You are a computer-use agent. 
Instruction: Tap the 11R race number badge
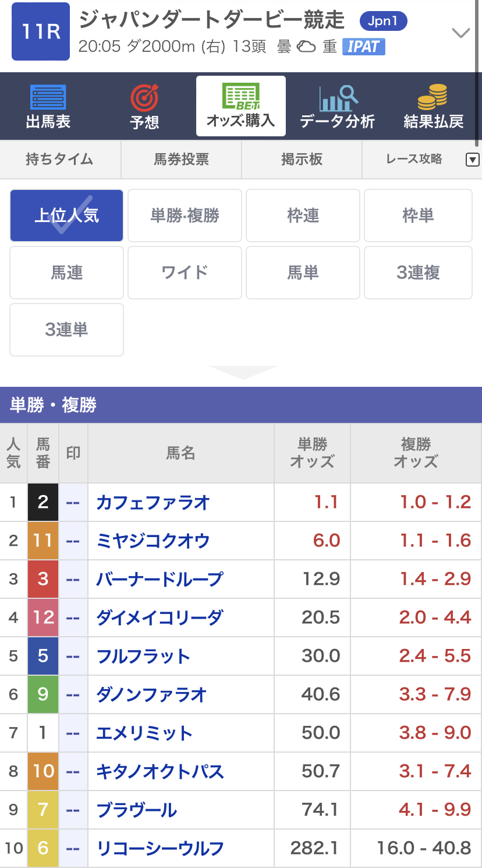pos(41,31)
